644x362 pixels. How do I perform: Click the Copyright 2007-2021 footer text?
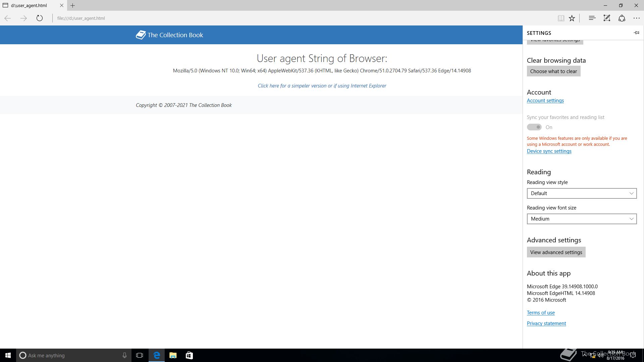click(184, 105)
